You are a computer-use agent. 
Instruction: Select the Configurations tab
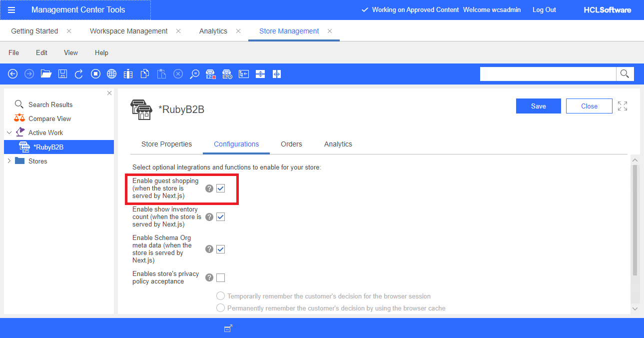click(x=236, y=144)
